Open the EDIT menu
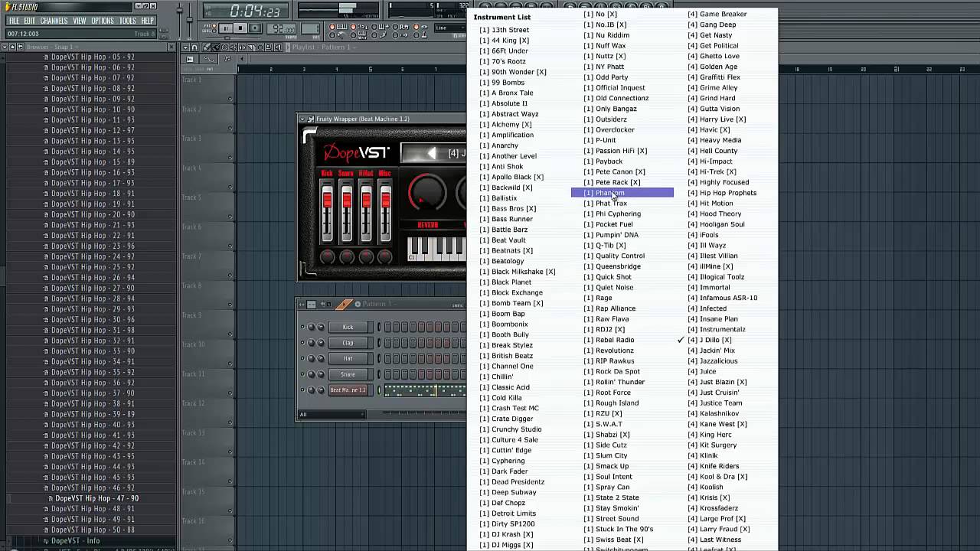Image resolution: width=980 pixels, height=551 pixels. [29, 21]
